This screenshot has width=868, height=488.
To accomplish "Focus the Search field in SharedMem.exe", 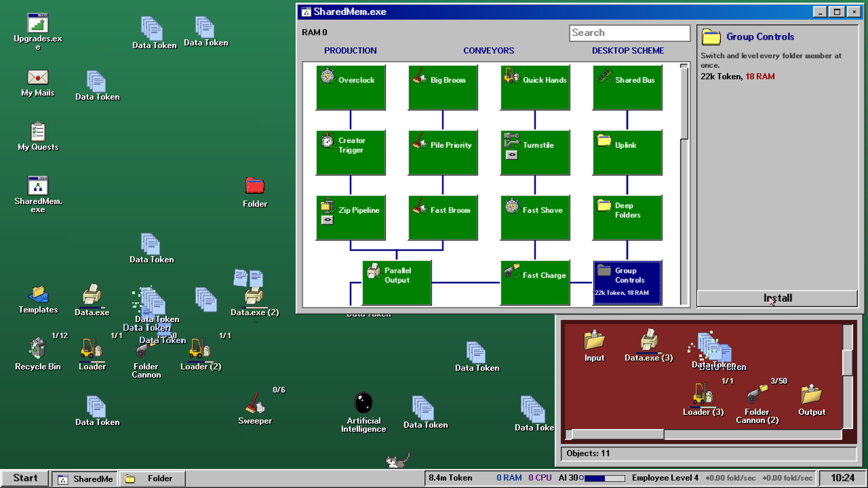I will click(x=629, y=33).
